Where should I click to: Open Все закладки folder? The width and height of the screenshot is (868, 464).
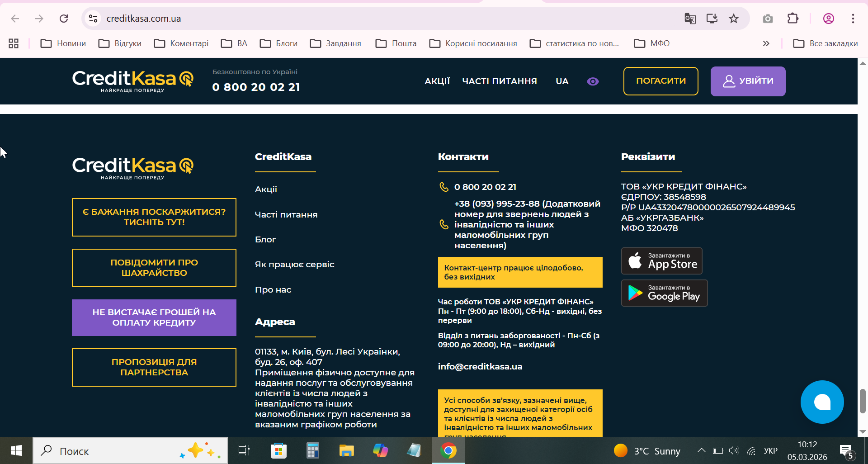826,43
